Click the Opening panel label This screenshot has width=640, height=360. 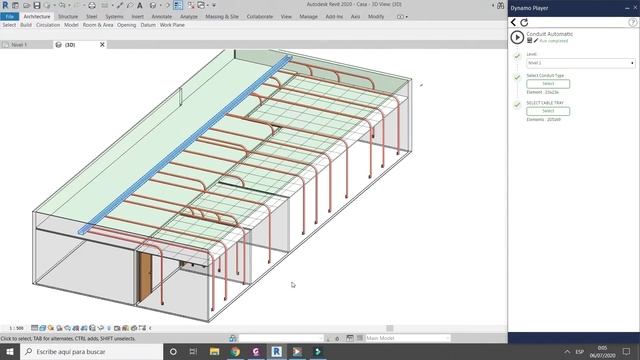[127, 25]
